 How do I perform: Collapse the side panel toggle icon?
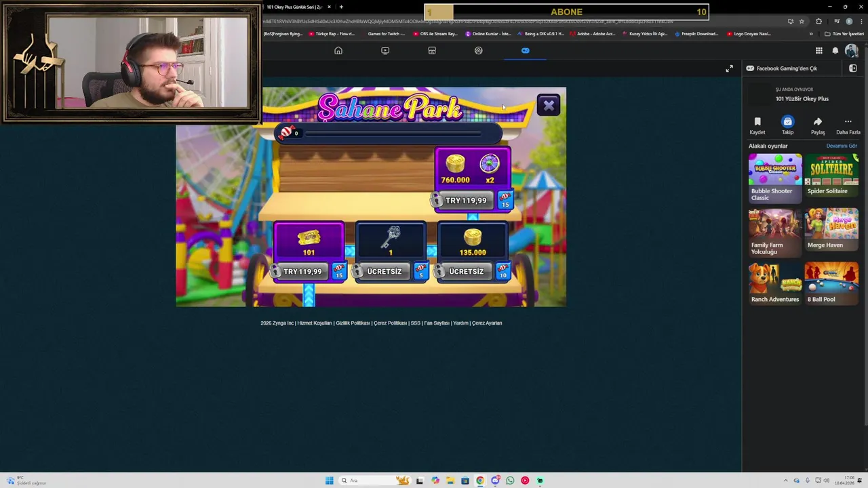(x=853, y=68)
